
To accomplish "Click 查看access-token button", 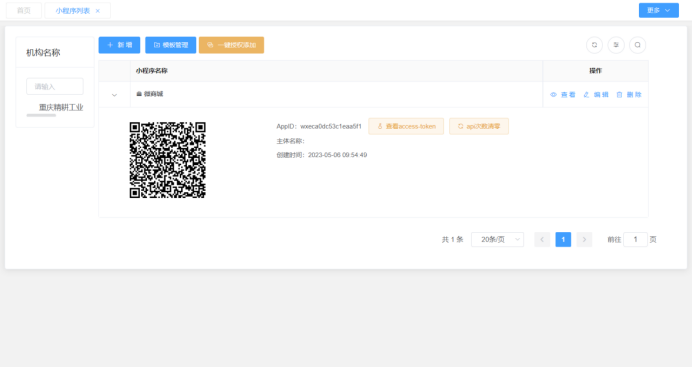I will coord(406,126).
